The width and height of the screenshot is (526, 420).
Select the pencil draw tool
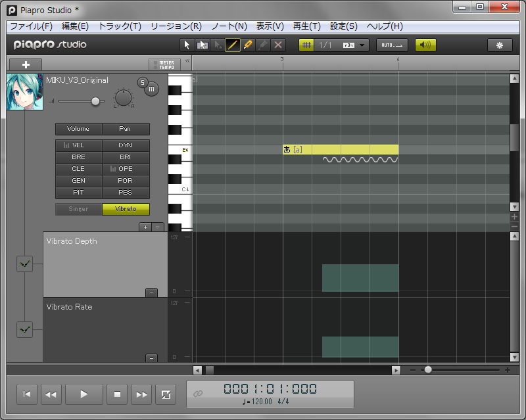pyautogui.click(x=233, y=45)
